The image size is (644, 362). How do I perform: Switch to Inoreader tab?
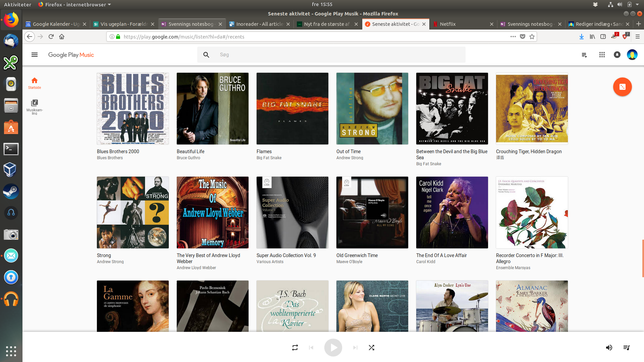click(260, 24)
